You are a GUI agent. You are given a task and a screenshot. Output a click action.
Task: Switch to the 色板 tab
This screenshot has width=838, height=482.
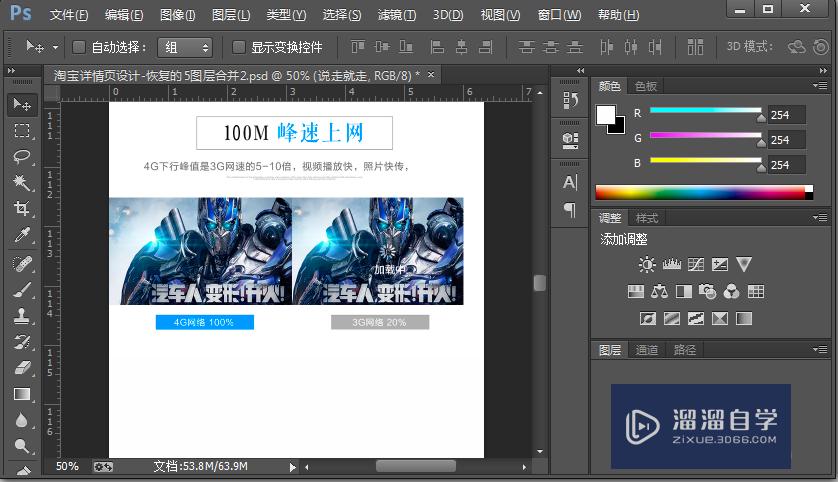(x=646, y=86)
